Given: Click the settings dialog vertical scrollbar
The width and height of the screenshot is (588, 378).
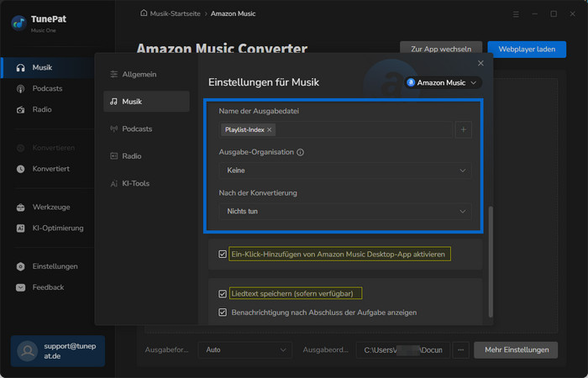Looking at the screenshot, I should tap(491, 261).
